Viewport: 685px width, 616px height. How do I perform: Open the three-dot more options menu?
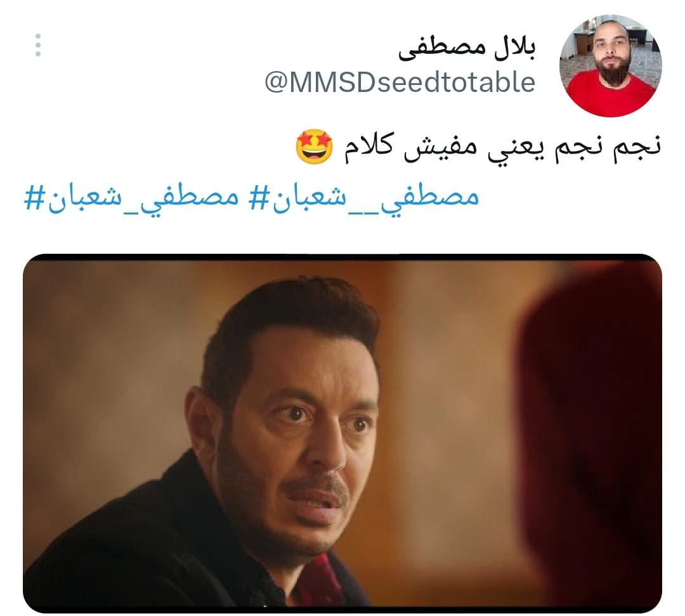38,44
